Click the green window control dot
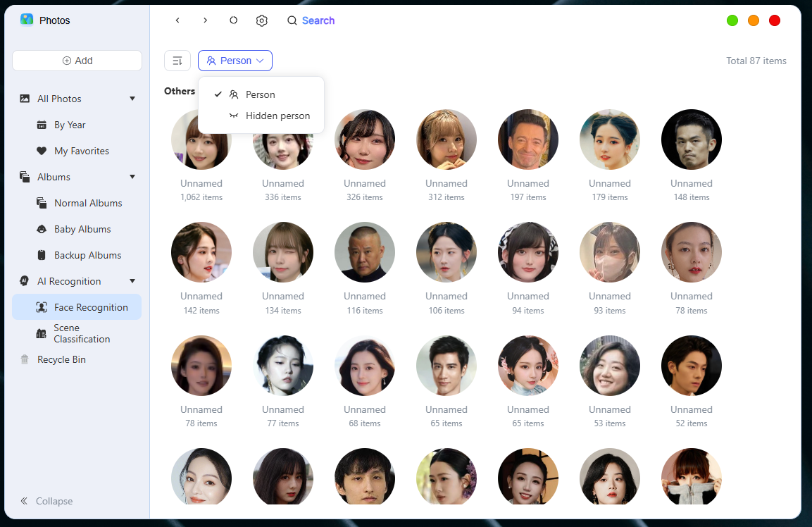The width and height of the screenshot is (812, 527). click(732, 20)
